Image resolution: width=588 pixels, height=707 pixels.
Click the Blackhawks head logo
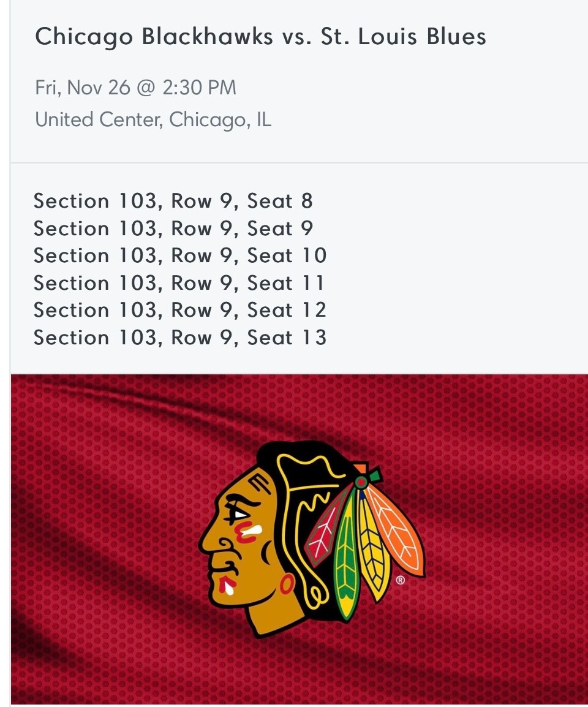pos(312,539)
